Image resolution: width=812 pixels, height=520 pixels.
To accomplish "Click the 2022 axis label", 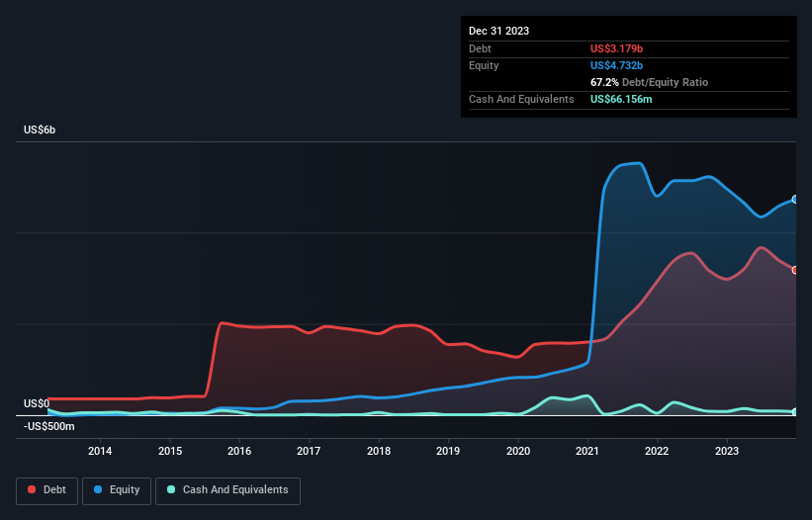I will [657, 451].
